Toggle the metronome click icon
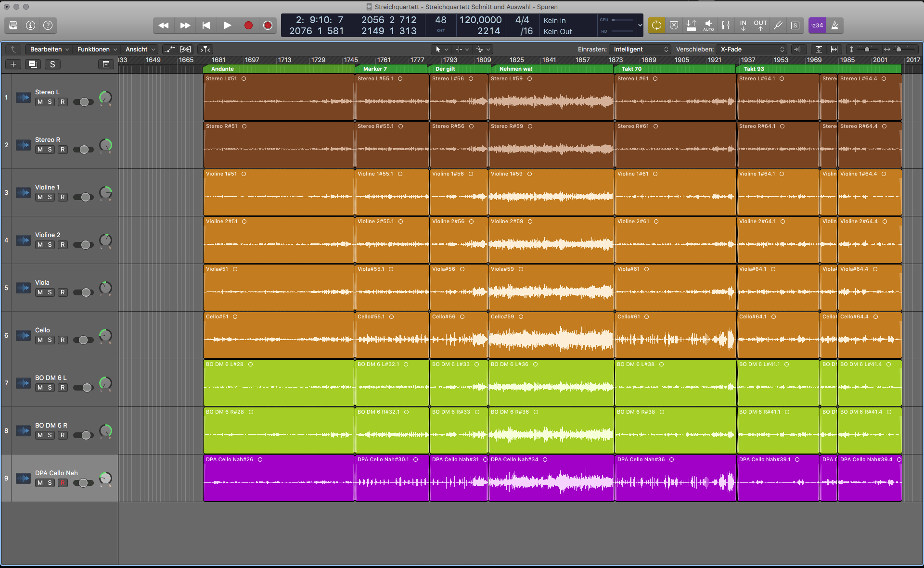Image resolution: width=924 pixels, height=568 pixels. tap(835, 25)
